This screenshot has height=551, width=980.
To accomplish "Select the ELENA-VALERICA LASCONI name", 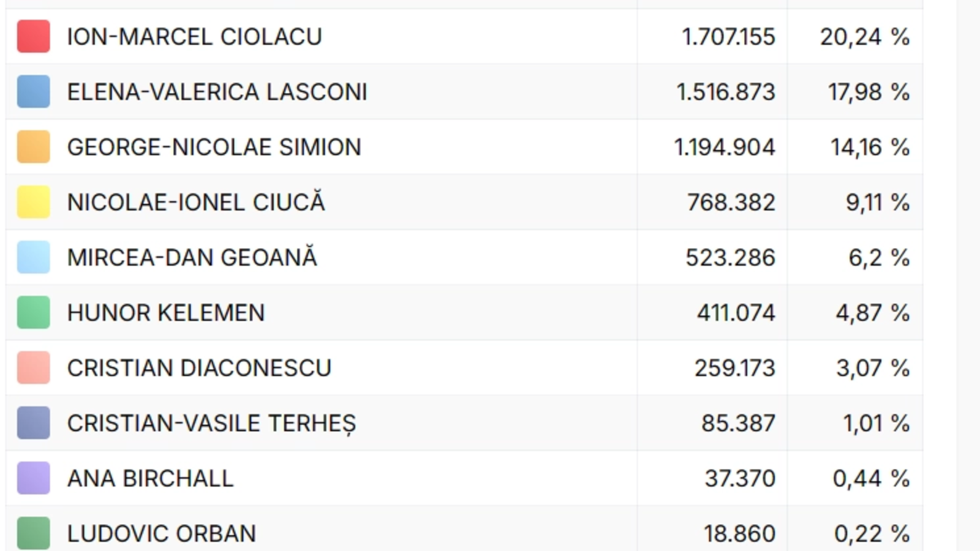I will click(217, 92).
